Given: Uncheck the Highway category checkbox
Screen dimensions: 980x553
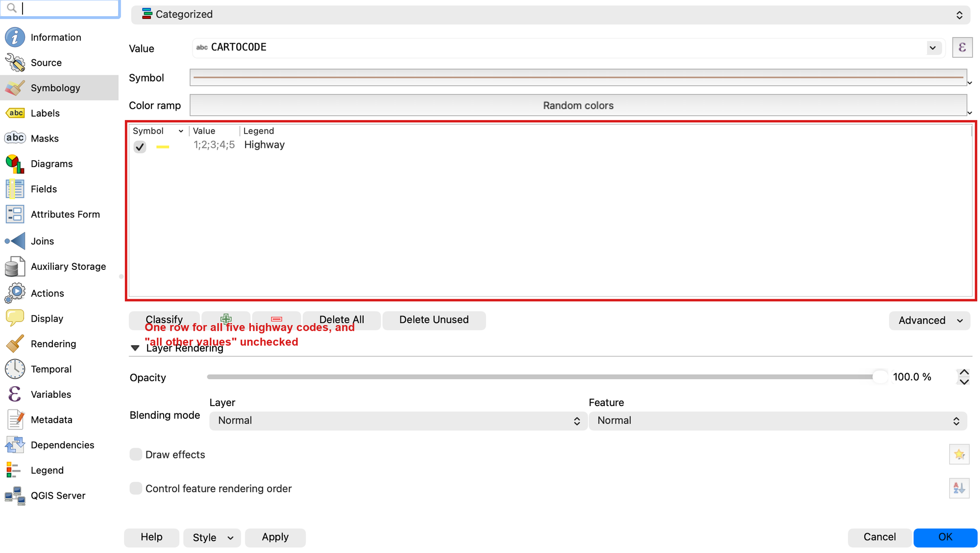Looking at the screenshot, I should [x=140, y=146].
